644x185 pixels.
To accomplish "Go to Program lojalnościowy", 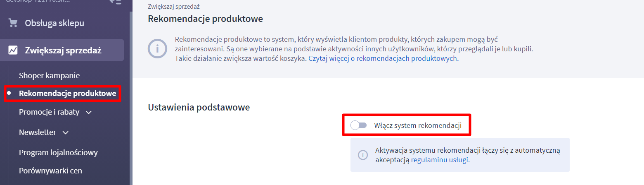I will 58,152.
